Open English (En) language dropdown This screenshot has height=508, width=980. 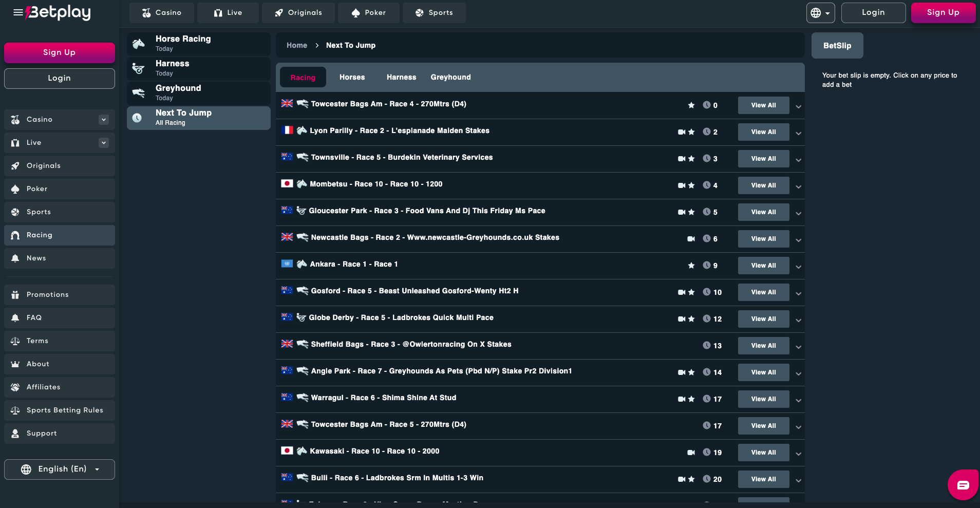point(60,469)
